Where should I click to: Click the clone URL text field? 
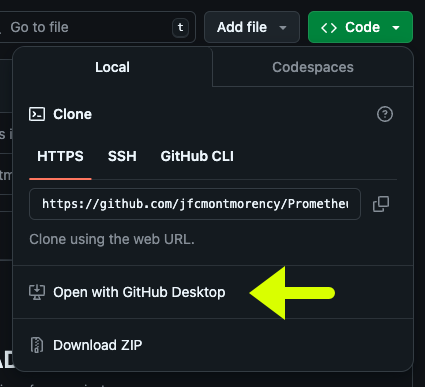(x=195, y=204)
